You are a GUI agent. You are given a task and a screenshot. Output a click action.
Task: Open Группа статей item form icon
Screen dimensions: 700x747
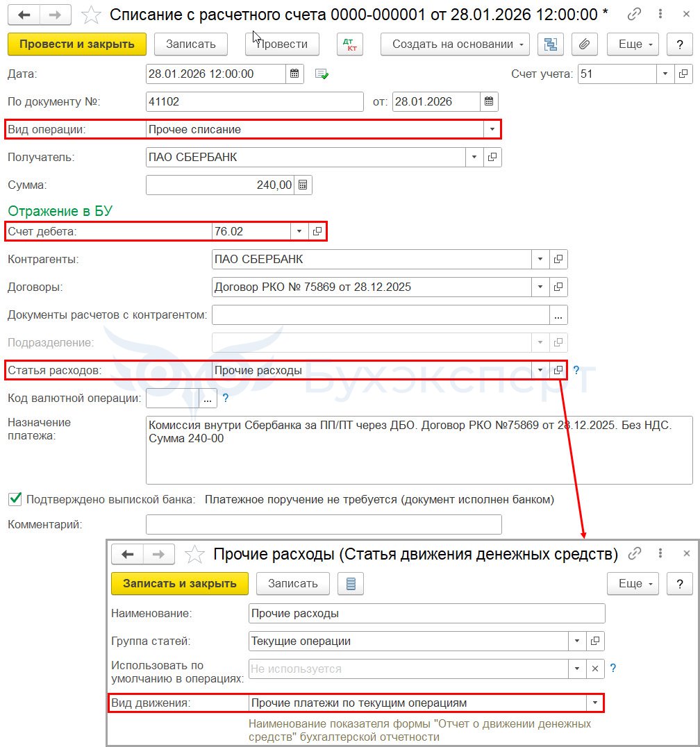(594, 641)
